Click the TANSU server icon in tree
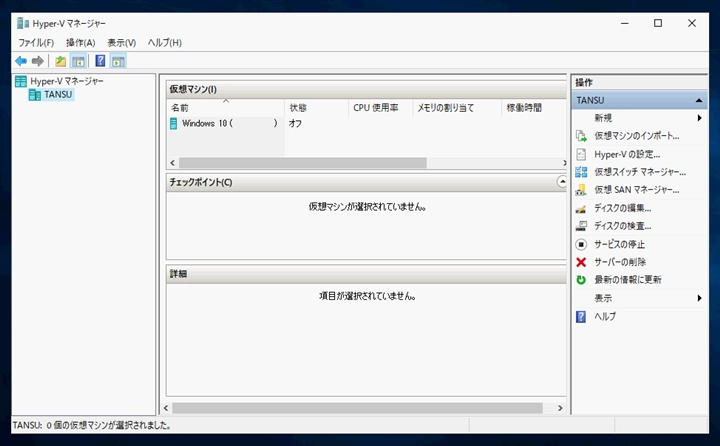This screenshot has height=446, width=720. [35, 95]
